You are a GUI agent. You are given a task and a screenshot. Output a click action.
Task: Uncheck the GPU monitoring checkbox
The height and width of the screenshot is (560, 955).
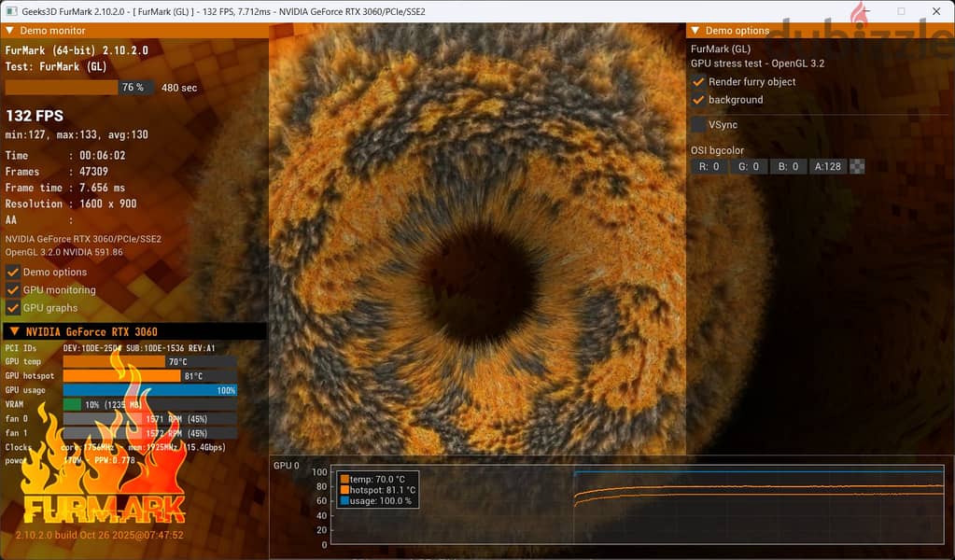13,289
